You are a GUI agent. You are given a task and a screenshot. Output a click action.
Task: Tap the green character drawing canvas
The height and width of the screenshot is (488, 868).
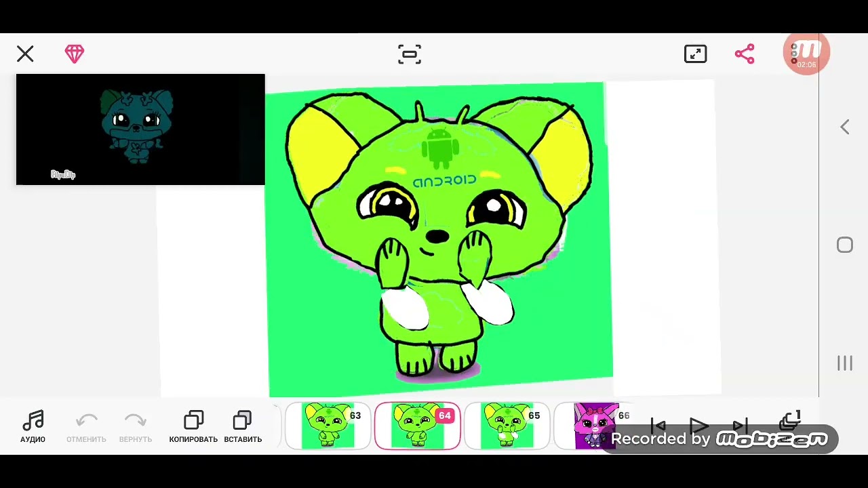(439, 239)
